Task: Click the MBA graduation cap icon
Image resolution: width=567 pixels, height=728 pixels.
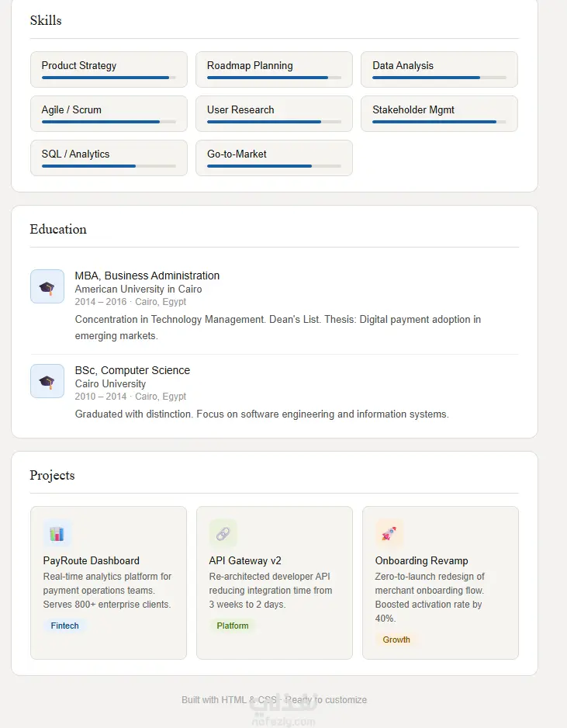Action: [x=47, y=286]
